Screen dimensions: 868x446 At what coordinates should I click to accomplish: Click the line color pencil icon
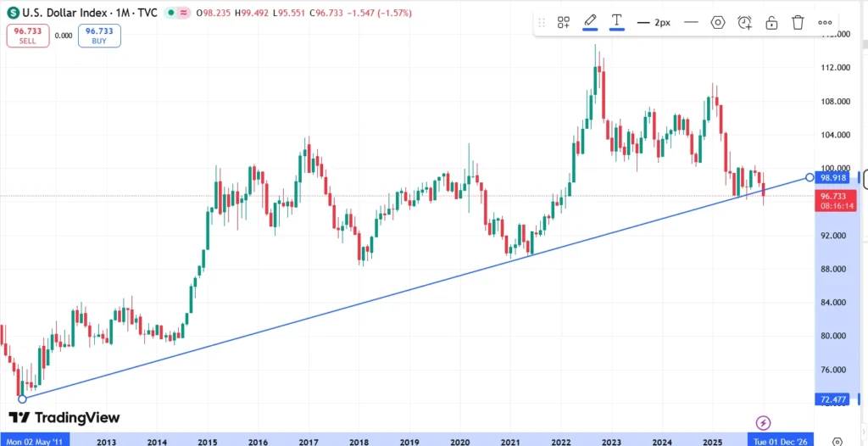tap(590, 22)
